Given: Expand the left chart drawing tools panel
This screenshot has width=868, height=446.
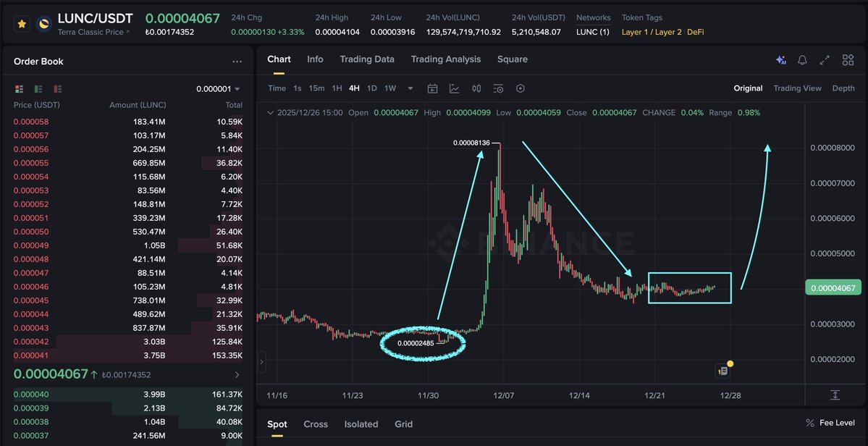Looking at the screenshot, I should point(262,363).
